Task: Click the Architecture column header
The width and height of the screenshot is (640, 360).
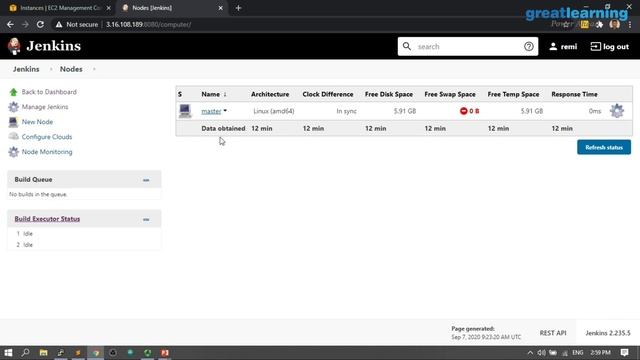Action: 270,94
